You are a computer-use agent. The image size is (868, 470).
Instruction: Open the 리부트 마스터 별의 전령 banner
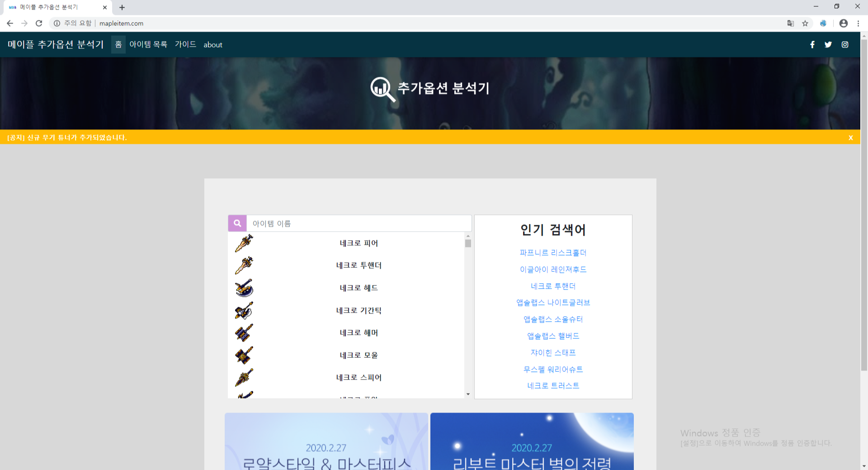click(x=532, y=442)
